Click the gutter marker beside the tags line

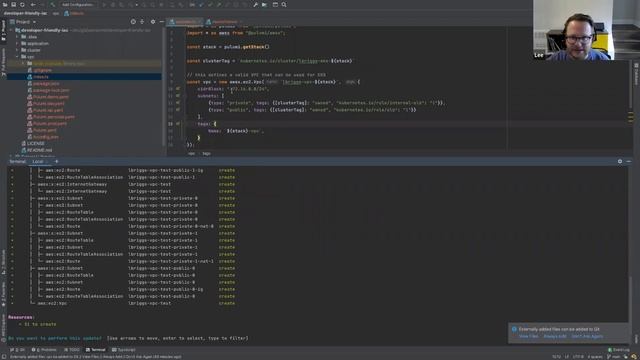[178, 124]
